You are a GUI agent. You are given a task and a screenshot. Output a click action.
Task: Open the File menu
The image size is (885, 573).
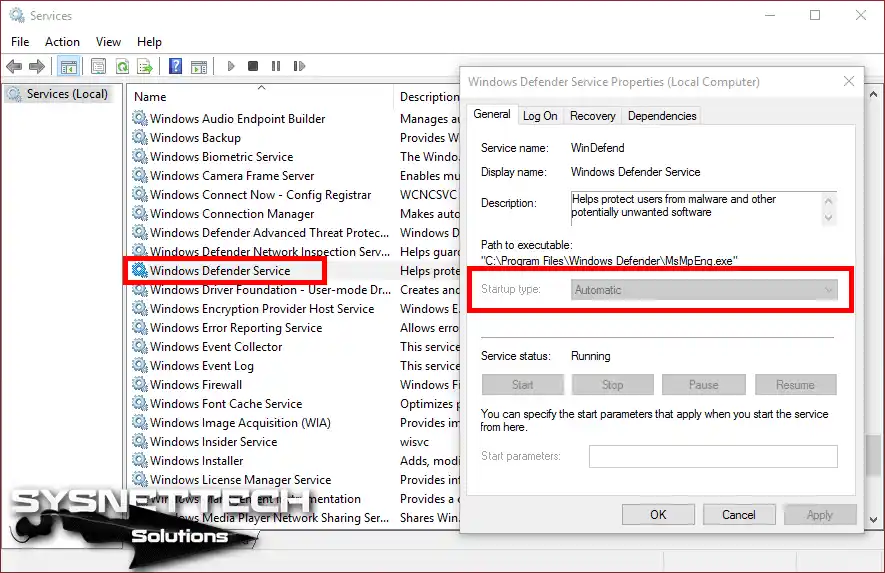(20, 42)
